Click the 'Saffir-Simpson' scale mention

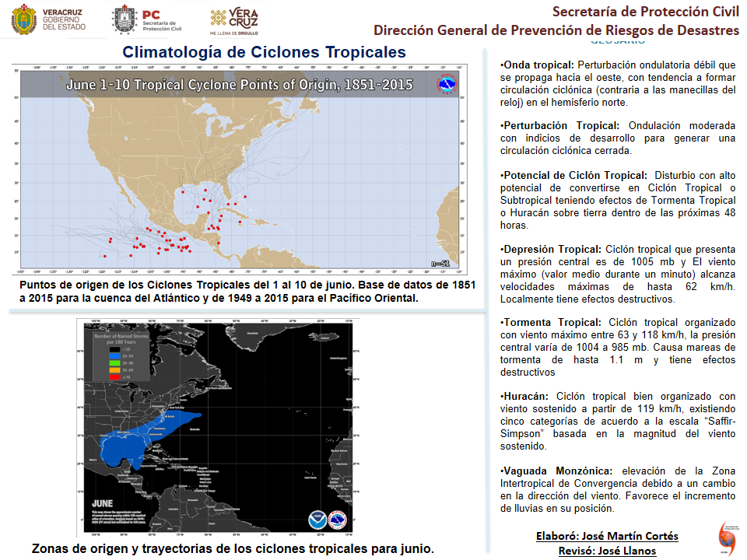pyautogui.click(x=618, y=428)
